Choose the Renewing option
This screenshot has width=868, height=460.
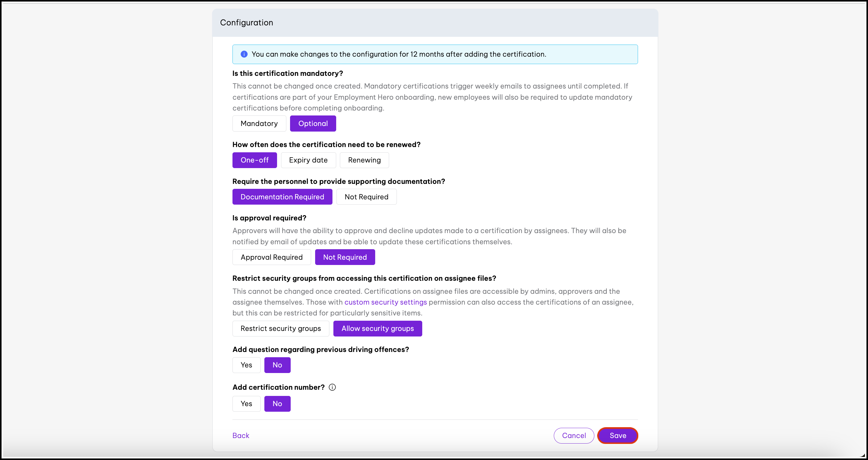tap(364, 160)
